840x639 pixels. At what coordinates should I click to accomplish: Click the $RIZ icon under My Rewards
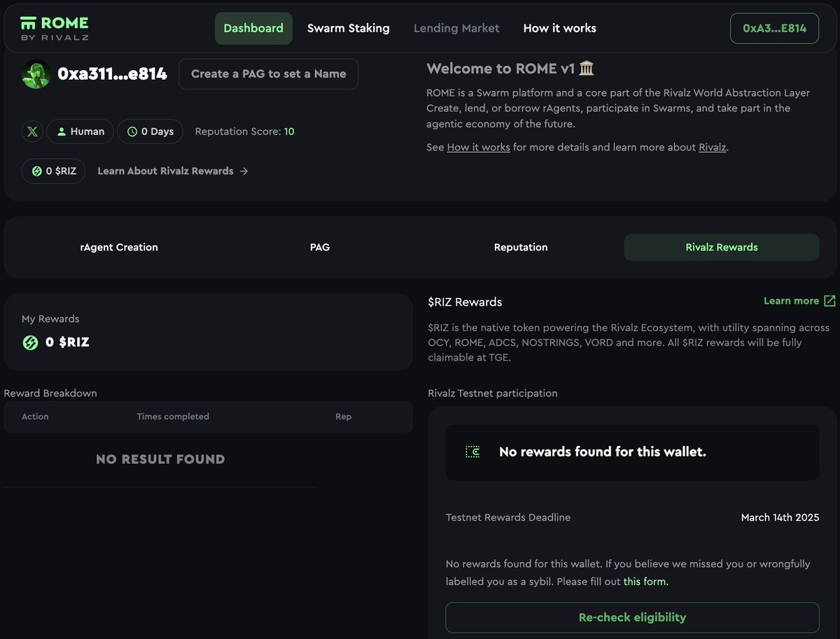coord(30,342)
